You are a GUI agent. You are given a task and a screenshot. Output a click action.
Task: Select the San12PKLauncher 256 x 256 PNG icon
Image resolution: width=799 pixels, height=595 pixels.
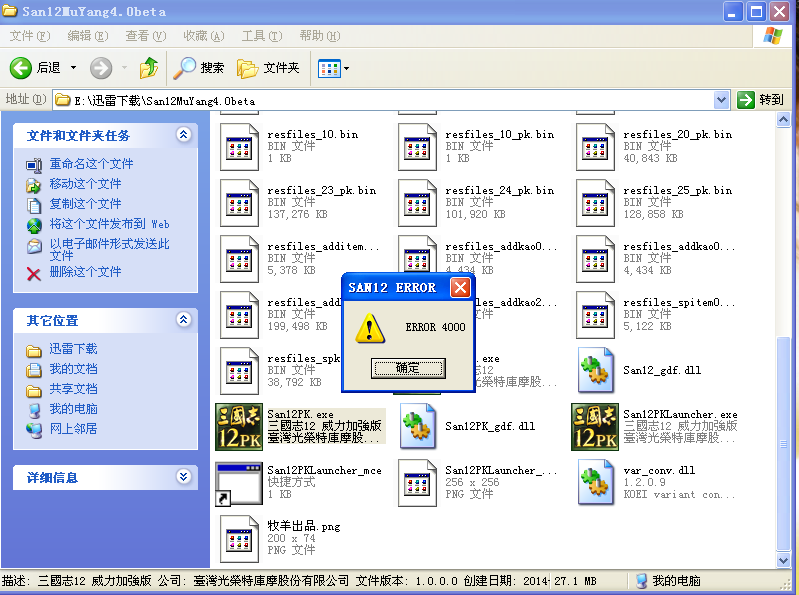click(417, 483)
